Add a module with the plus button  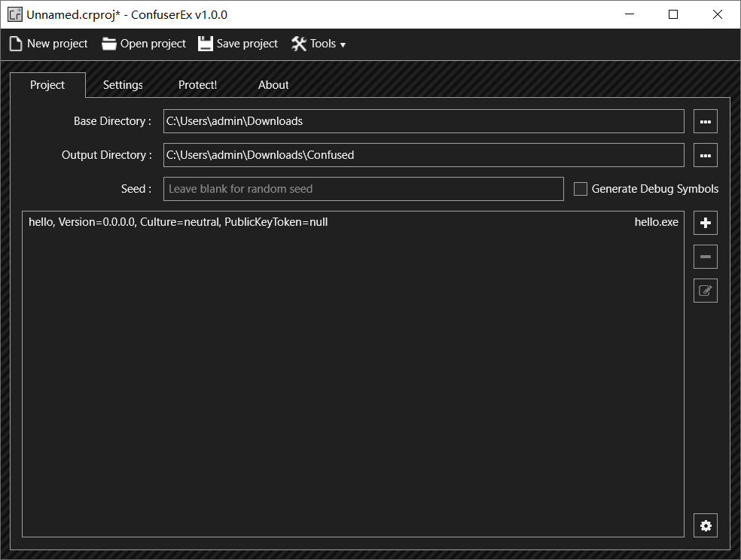[706, 223]
